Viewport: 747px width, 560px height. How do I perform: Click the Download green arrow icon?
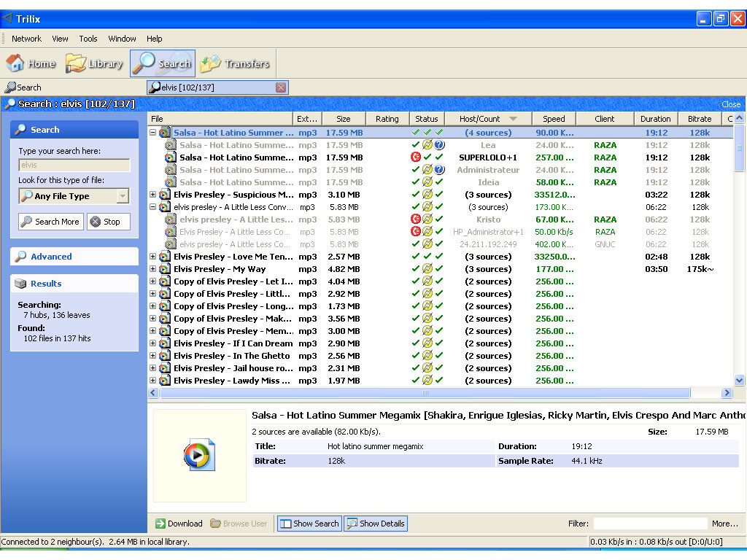160,524
